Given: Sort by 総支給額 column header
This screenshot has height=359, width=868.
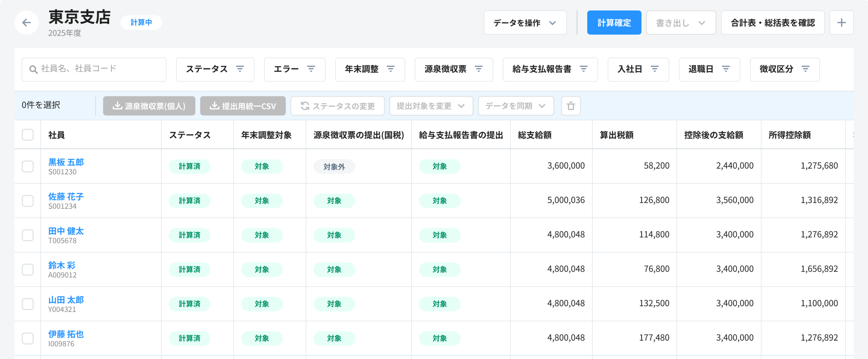Looking at the screenshot, I should pos(535,135).
